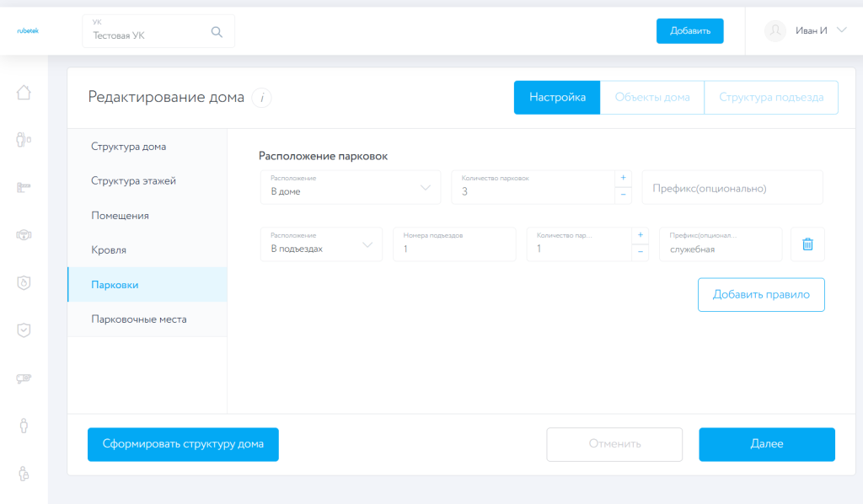Increase parking count with the plus stepper
The width and height of the screenshot is (863, 504).
click(x=624, y=178)
